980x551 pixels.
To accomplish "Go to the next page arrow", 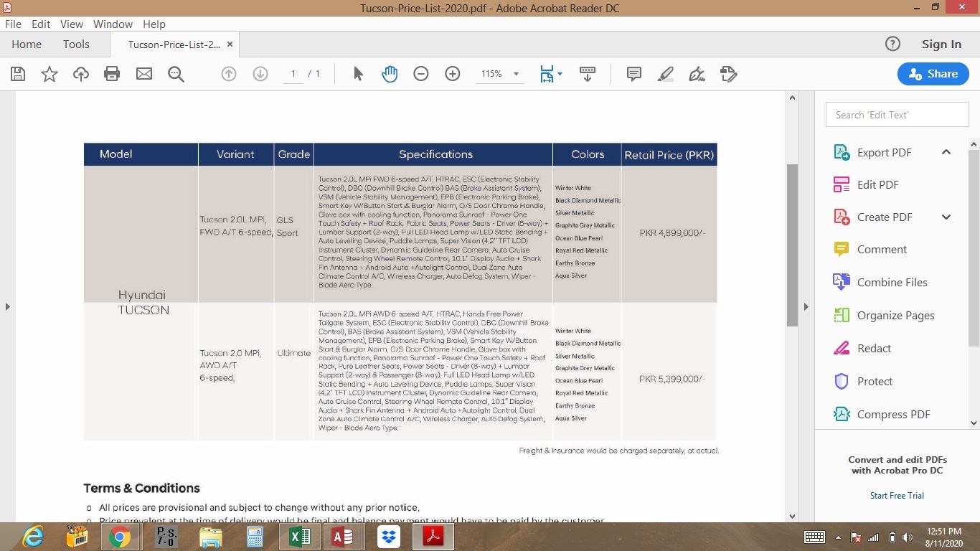I will pos(260,74).
